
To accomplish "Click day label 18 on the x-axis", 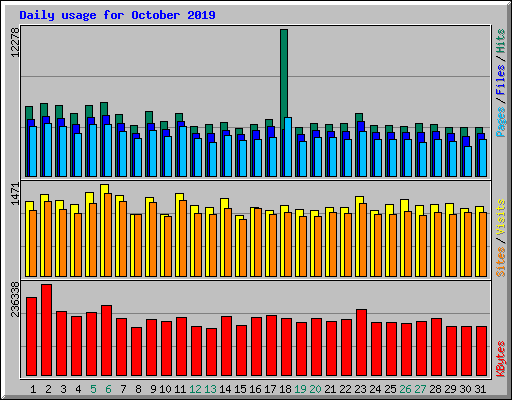I will tap(285, 389).
